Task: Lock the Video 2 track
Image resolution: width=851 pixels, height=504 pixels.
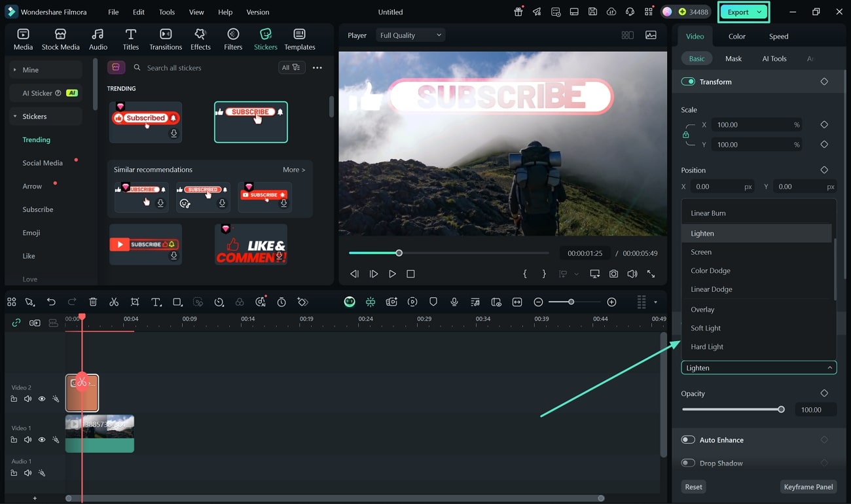Action: [14, 399]
